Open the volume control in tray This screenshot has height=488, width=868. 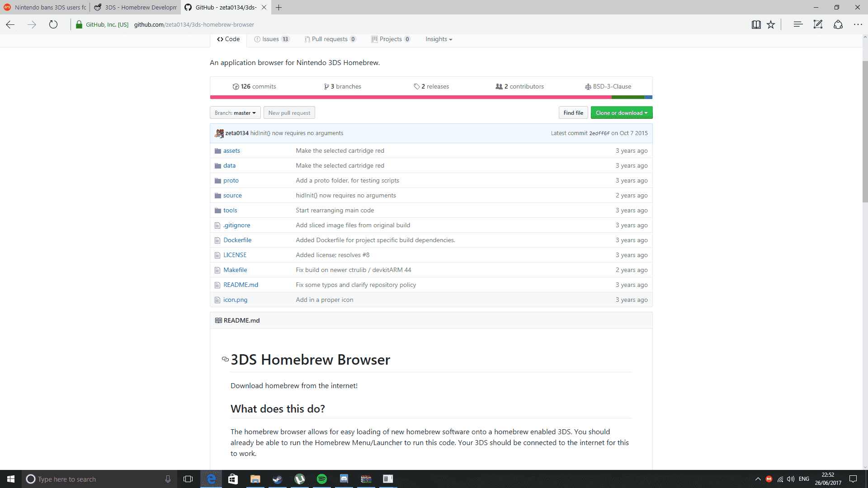(x=791, y=479)
